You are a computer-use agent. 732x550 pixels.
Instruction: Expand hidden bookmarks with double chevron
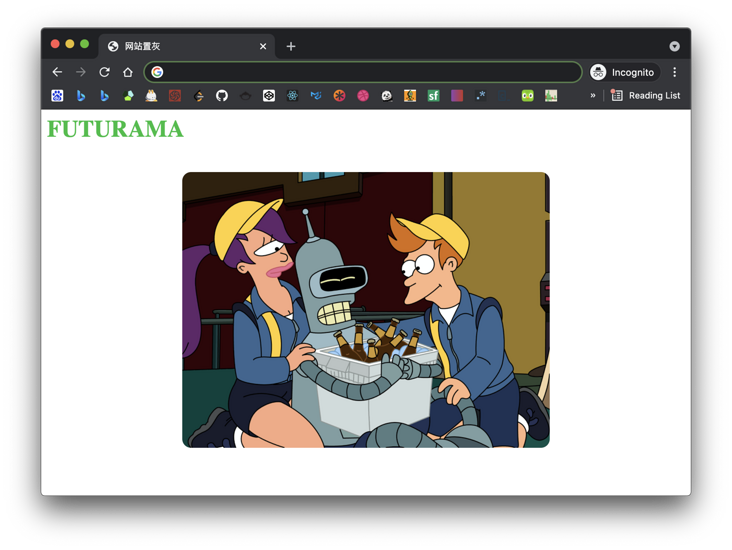pyautogui.click(x=593, y=95)
